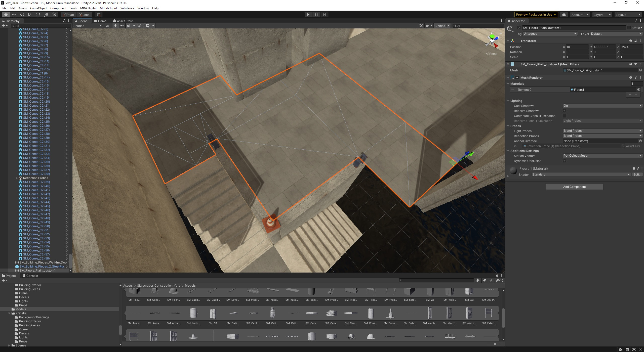Select the Scale tool

pyautogui.click(x=30, y=14)
